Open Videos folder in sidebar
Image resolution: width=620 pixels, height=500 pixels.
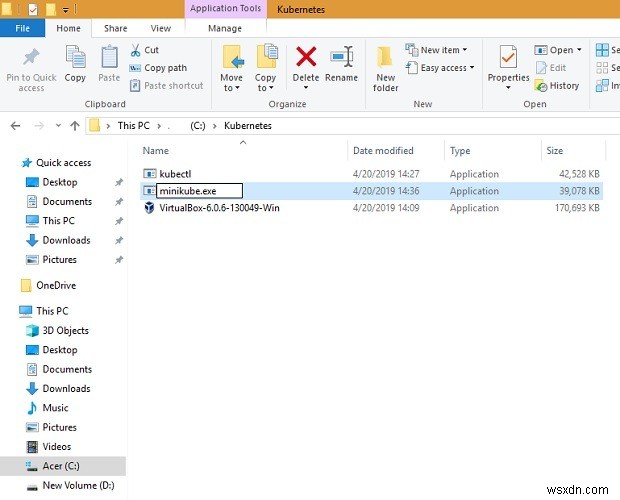(57, 447)
